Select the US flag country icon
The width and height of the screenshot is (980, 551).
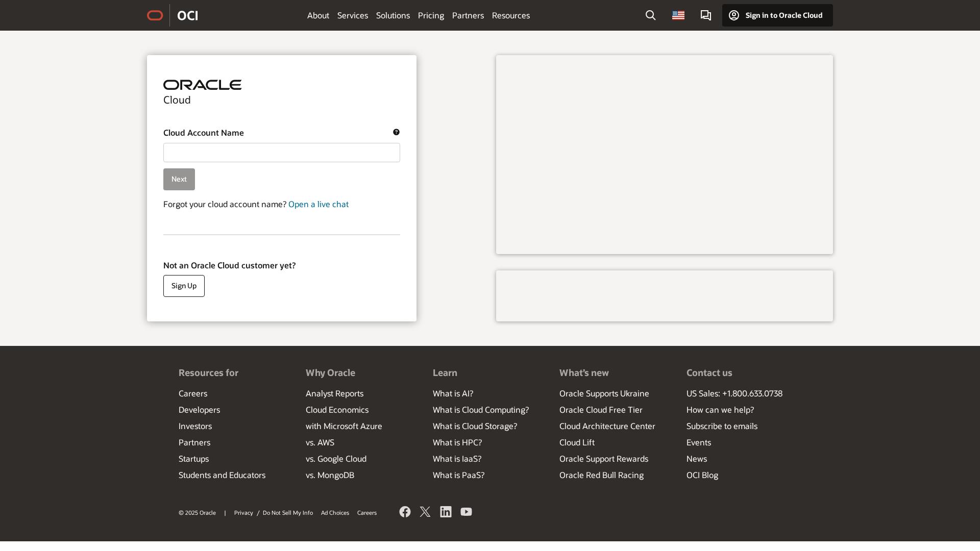point(678,15)
